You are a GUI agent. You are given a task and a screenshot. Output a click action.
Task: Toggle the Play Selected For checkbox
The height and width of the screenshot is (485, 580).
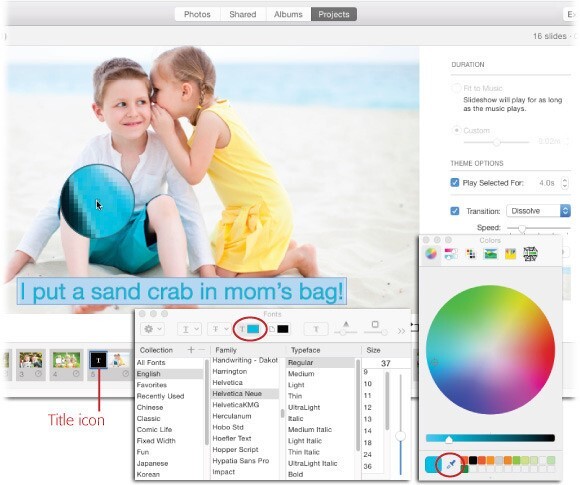click(455, 182)
